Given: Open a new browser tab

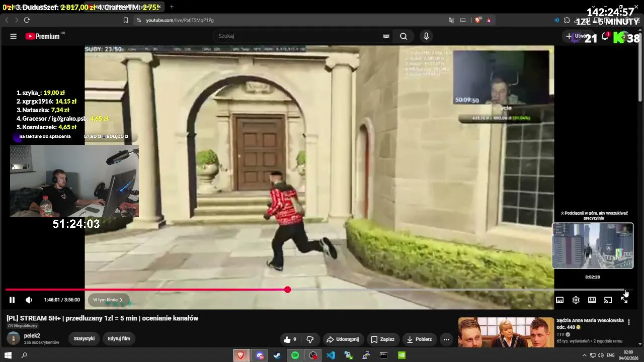Looking at the screenshot, I should pyautogui.click(x=172, y=7).
